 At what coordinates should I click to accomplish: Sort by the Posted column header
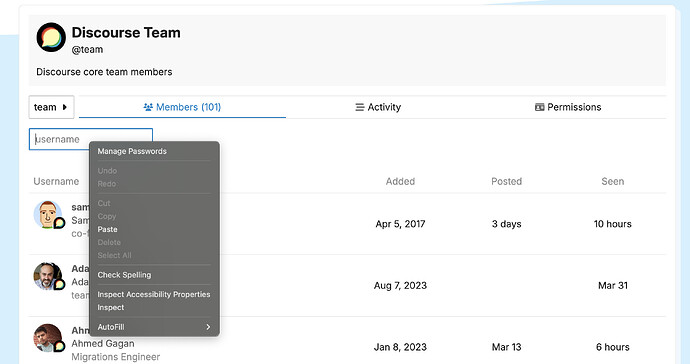506,181
